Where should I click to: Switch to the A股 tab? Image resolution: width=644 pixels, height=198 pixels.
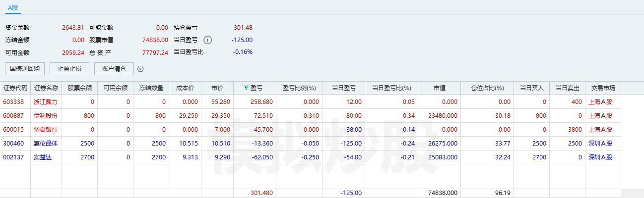click(x=13, y=7)
